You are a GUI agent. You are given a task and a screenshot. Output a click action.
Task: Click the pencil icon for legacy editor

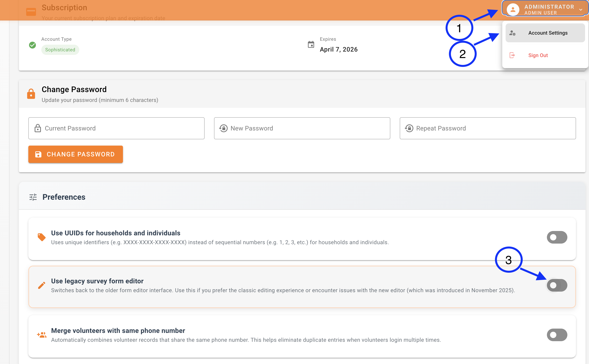click(42, 285)
